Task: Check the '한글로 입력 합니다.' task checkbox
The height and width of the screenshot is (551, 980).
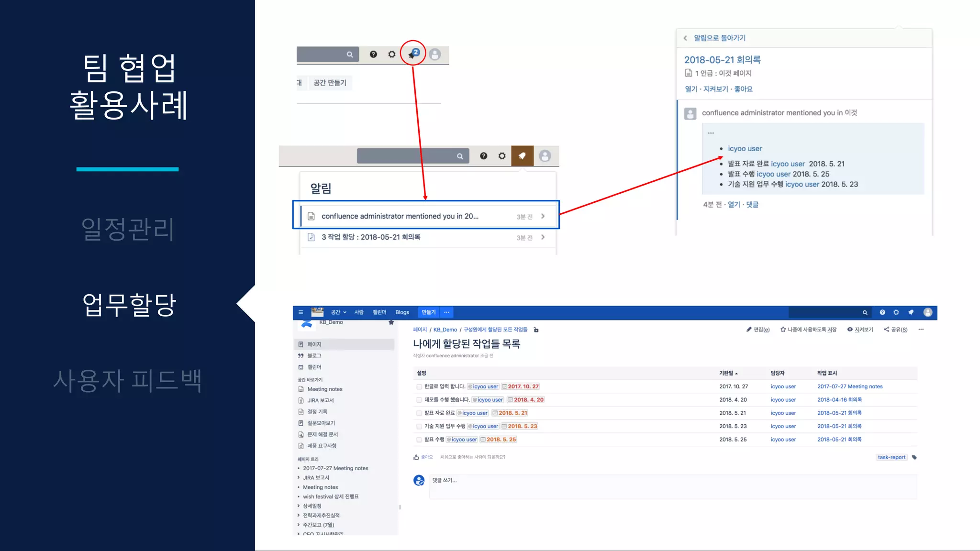Action: point(419,386)
